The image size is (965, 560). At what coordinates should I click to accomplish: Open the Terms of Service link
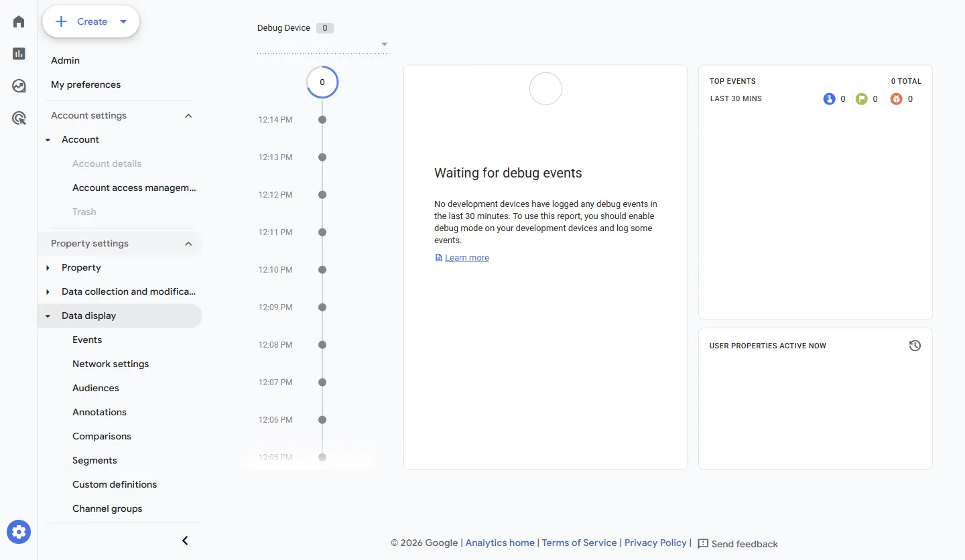(x=579, y=543)
